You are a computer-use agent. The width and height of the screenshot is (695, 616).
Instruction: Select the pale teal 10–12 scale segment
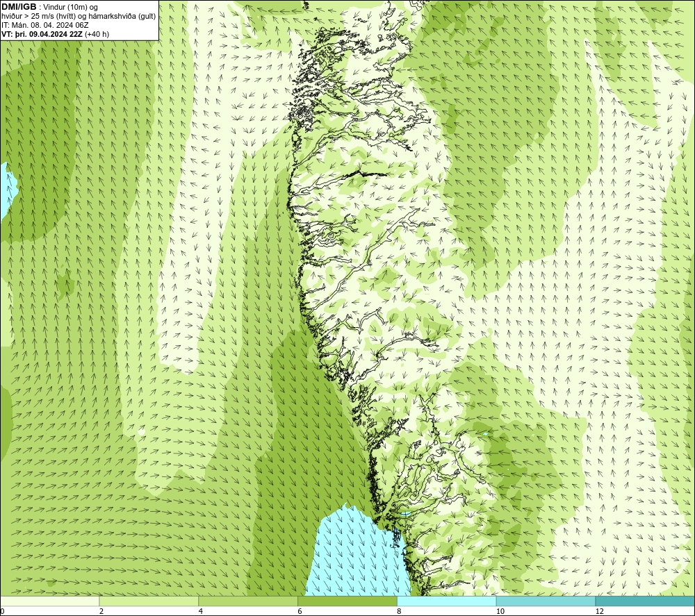point(546,601)
